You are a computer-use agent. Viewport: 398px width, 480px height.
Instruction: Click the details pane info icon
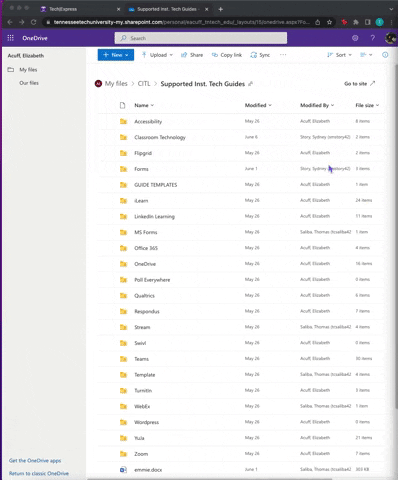click(385, 55)
